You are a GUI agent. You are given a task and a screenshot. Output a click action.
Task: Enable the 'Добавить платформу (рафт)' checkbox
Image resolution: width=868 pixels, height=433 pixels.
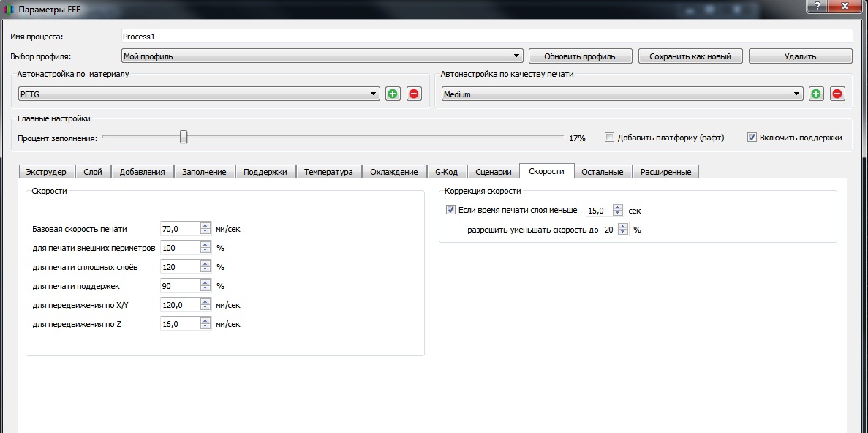coord(609,138)
